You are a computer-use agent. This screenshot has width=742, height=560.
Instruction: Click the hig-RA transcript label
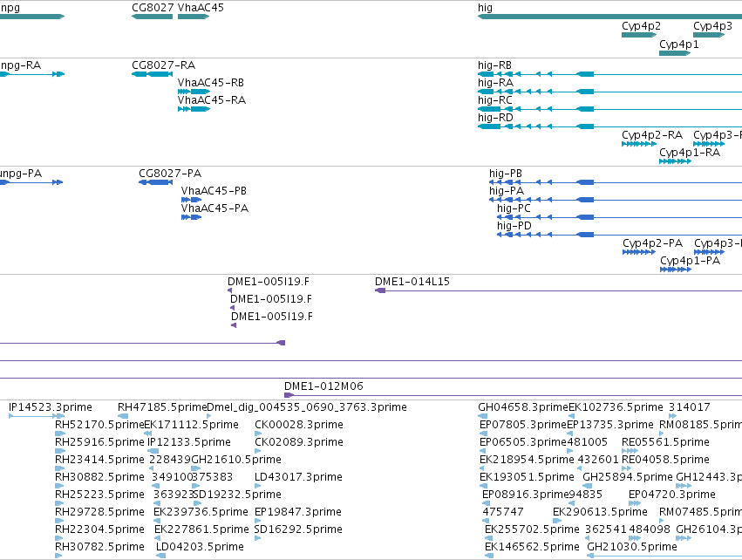(495, 83)
